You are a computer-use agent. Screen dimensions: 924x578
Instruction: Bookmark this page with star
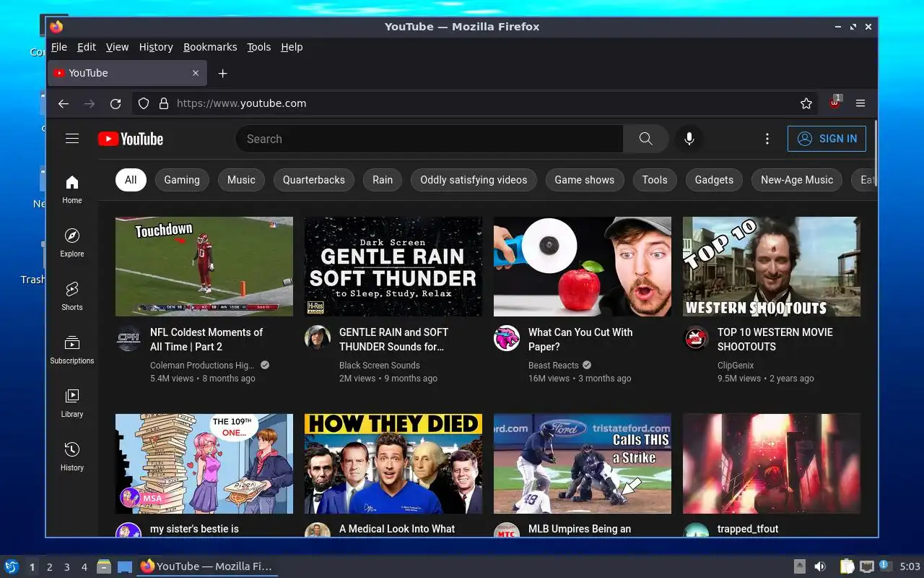[x=806, y=103]
